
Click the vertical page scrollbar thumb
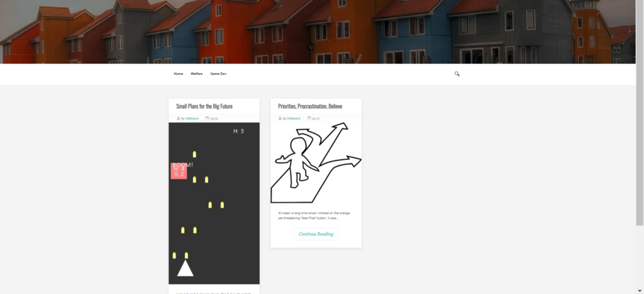(640, 113)
